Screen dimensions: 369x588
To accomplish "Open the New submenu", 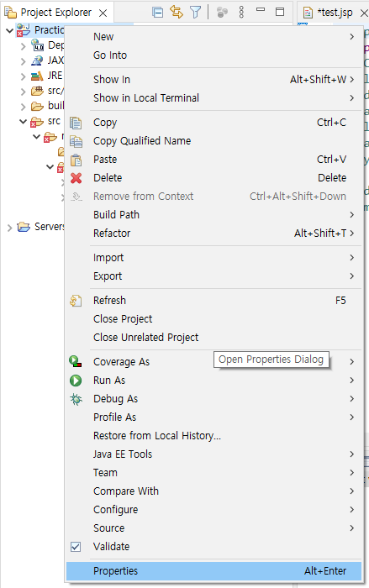I will (214, 37).
